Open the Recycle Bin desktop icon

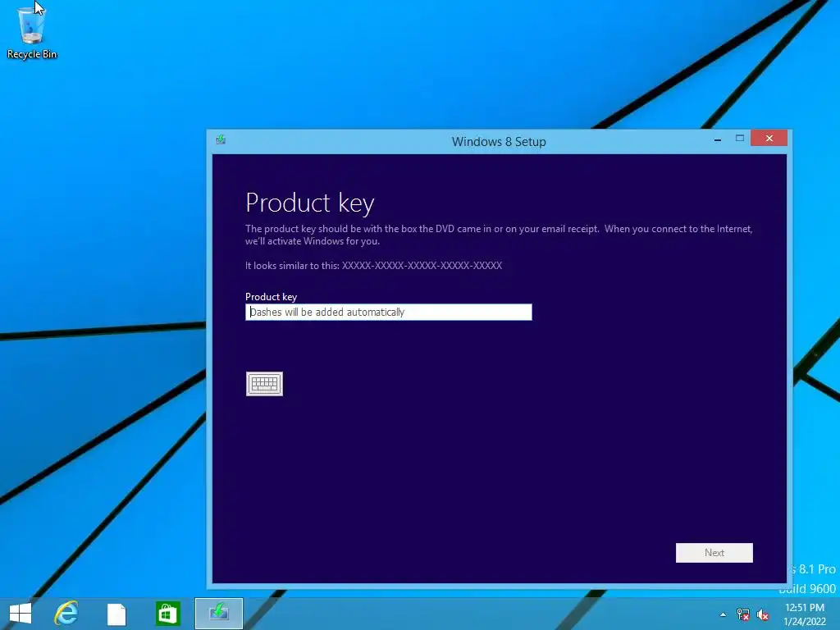point(32,32)
